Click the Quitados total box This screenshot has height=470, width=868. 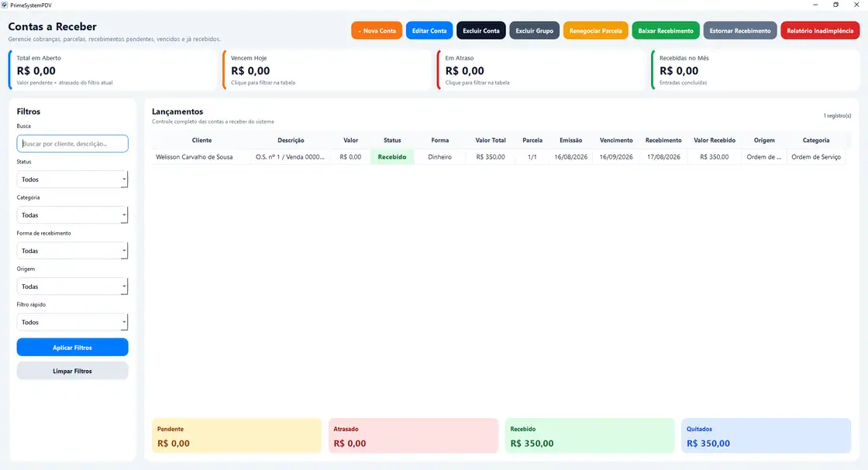click(766, 436)
